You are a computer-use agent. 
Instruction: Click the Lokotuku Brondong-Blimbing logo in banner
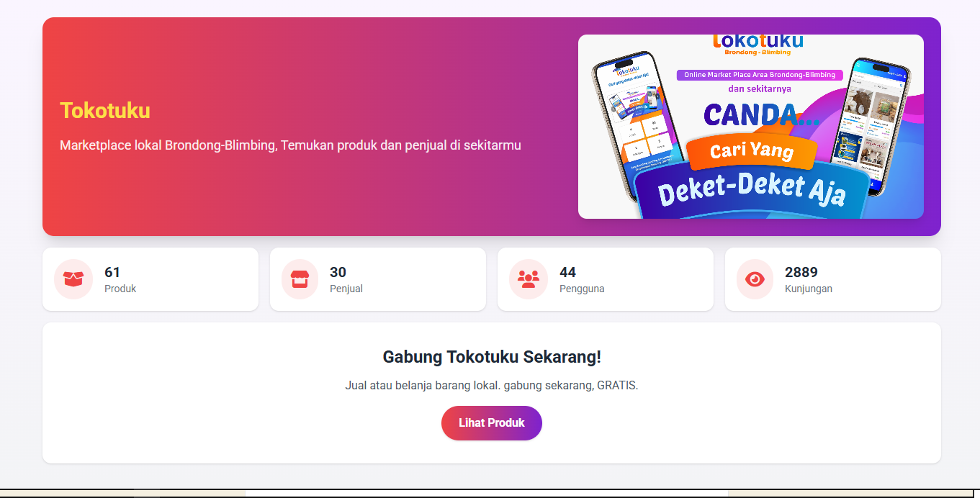coord(758,44)
